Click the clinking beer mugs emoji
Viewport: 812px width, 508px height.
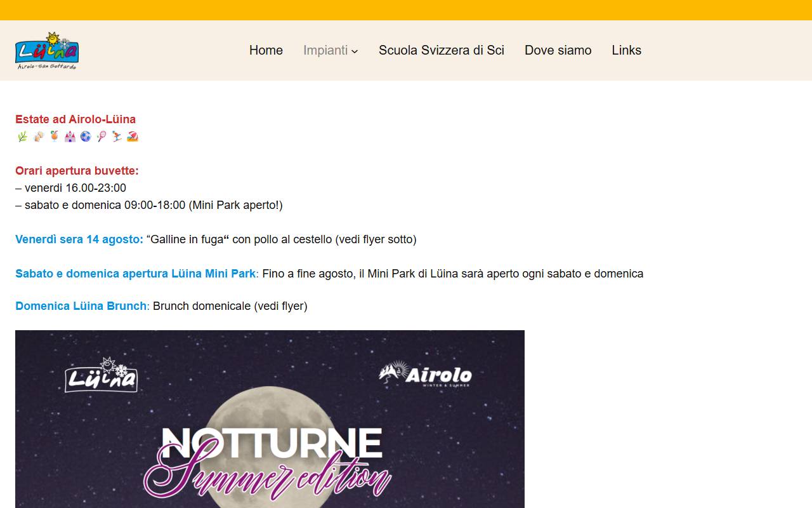[x=39, y=137]
